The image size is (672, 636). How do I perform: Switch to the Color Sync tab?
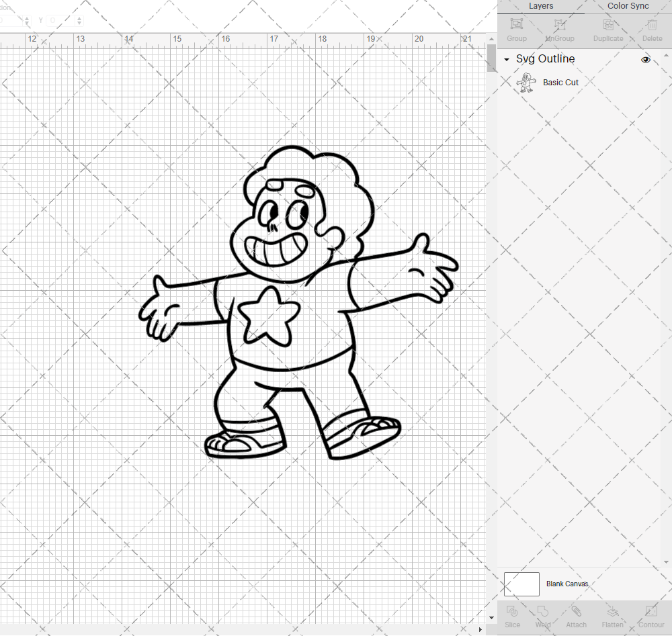(x=628, y=6)
